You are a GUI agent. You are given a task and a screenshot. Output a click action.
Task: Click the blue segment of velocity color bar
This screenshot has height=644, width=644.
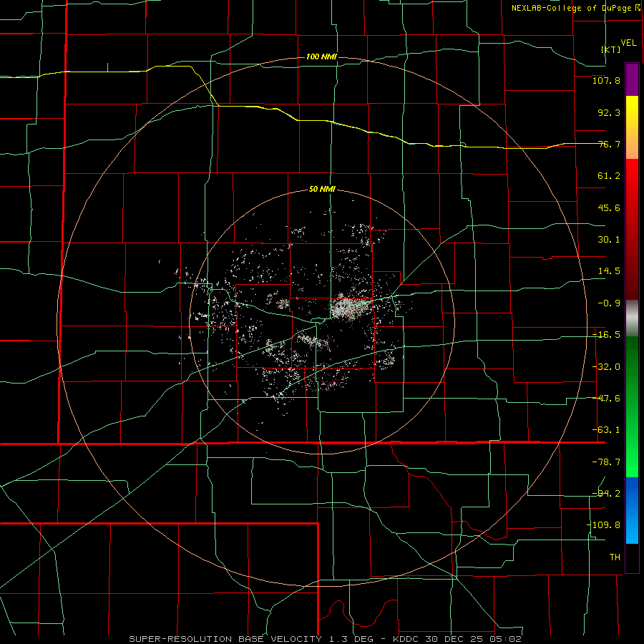tap(632, 510)
